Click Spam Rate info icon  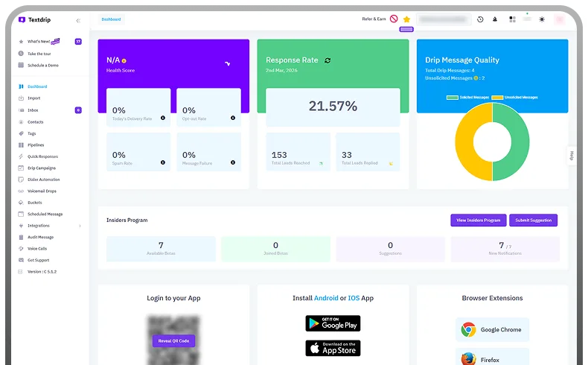[163, 162]
